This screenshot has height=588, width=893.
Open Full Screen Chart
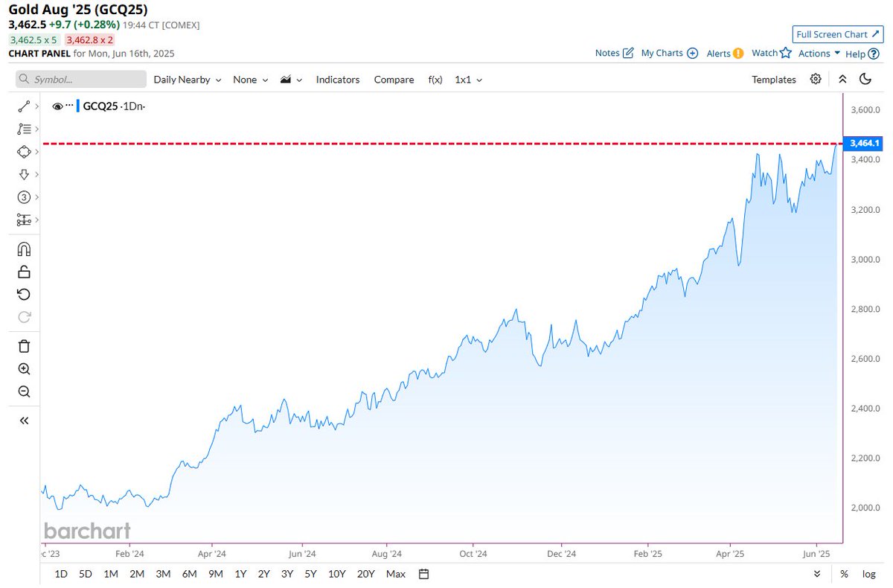tap(837, 34)
